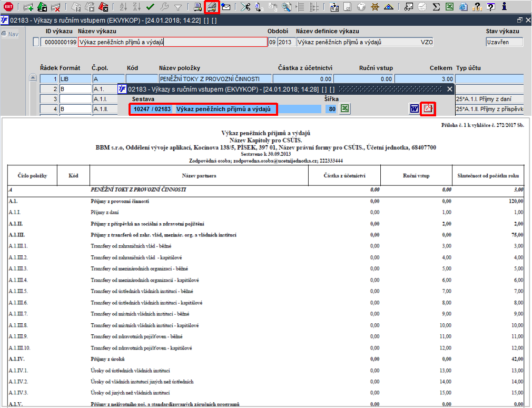Export the report to PDF
The height and width of the screenshot is (408, 532).
coord(428,109)
